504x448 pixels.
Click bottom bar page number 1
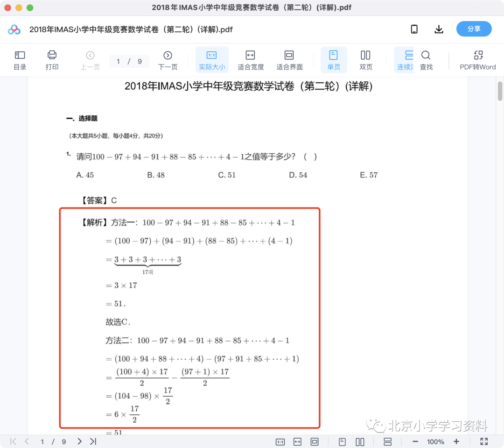[42, 441]
